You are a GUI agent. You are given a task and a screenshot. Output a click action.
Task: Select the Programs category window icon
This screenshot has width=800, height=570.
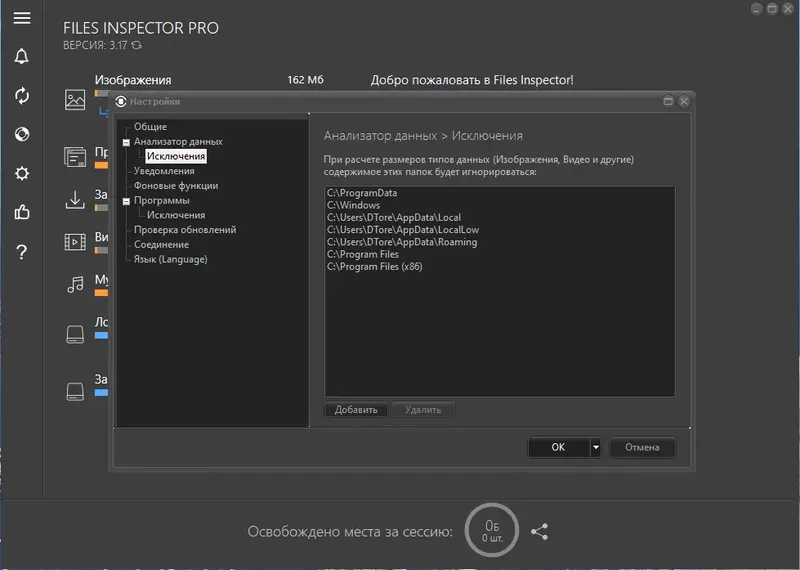coord(75,157)
